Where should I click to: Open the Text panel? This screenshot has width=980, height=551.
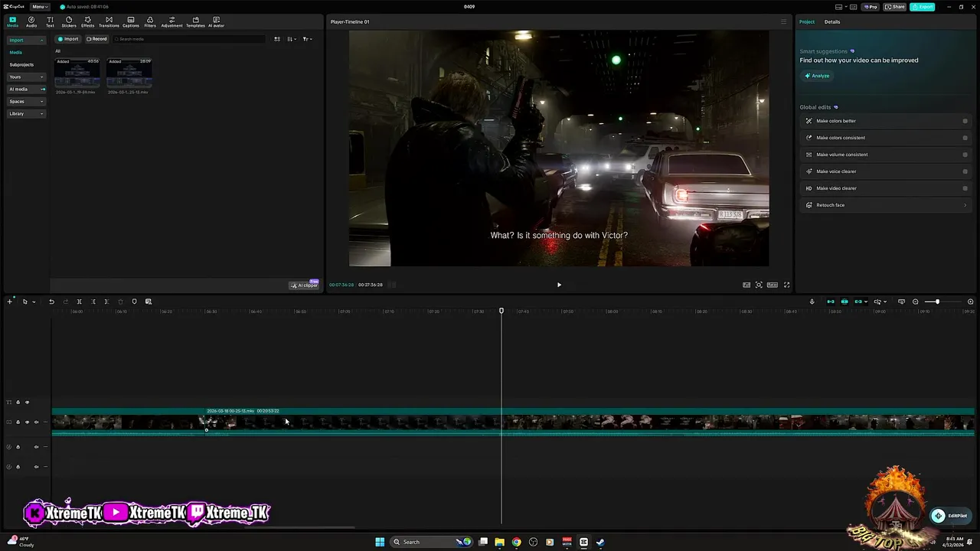pos(50,21)
